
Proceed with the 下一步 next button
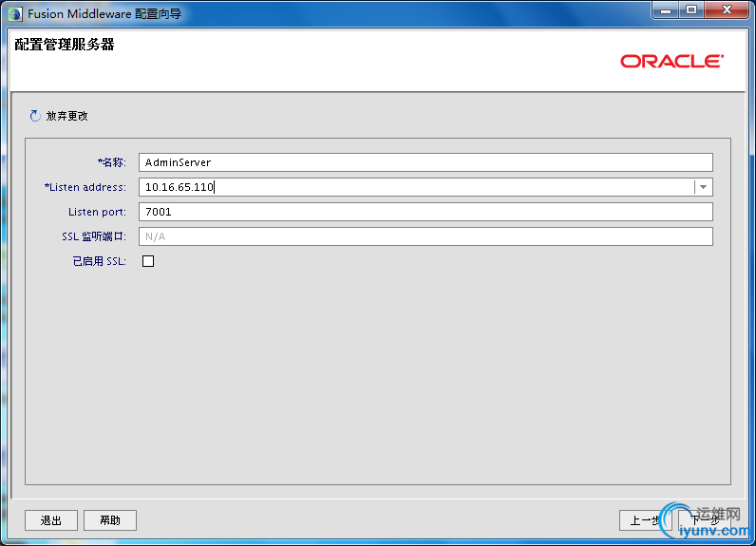(704, 520)
